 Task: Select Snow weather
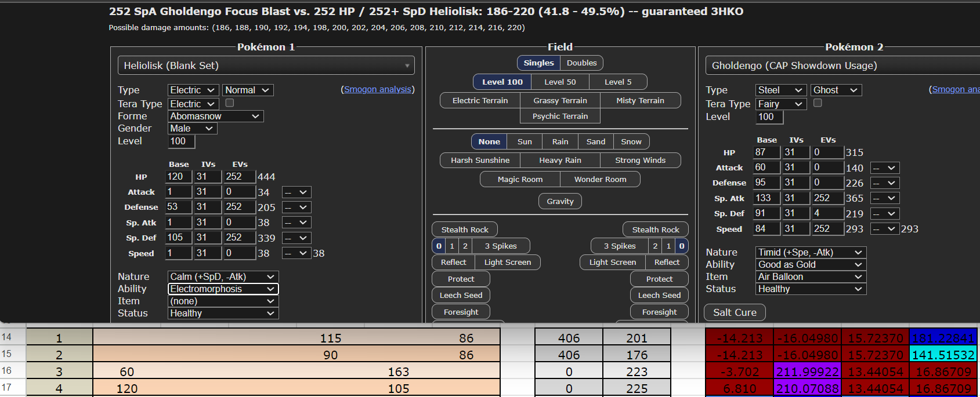point(631,141)
